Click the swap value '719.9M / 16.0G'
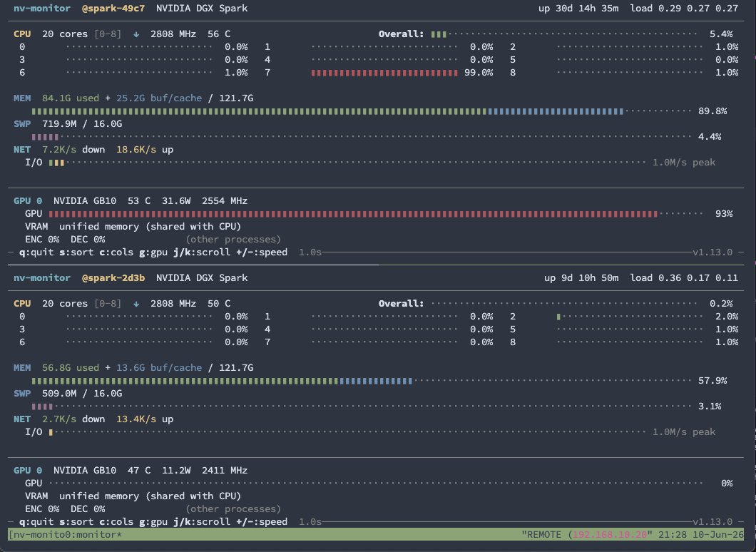756x552 pixels. coord(82,124)
